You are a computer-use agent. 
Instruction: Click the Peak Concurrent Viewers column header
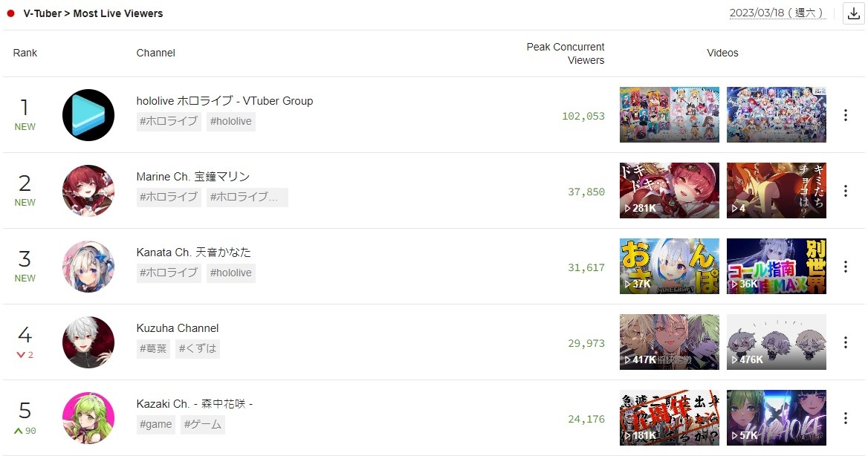(566, 53)
